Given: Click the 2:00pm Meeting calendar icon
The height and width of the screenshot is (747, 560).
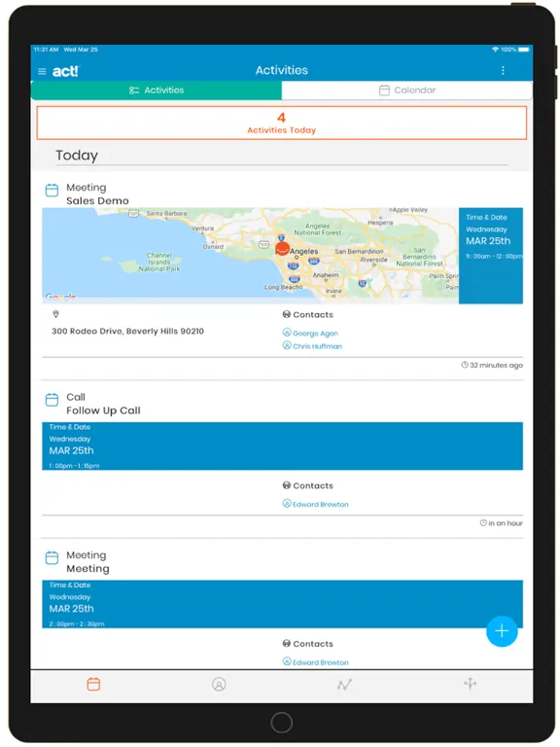Looking at the screenshot, I should click(52, 558).
